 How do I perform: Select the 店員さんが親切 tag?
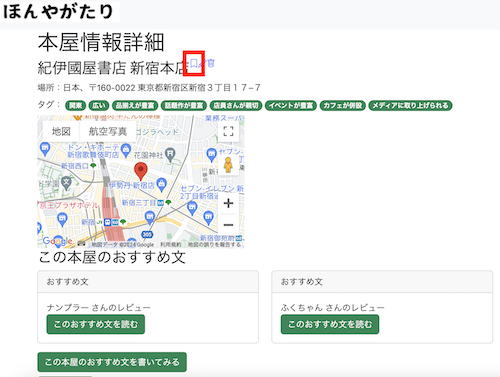pyautogui.click(x=236, y=106)
